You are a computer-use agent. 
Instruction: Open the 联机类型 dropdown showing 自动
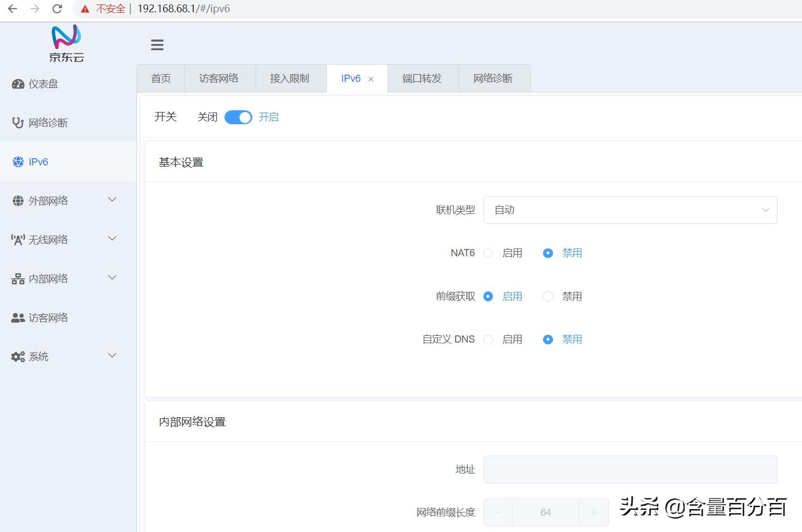tap(630, 210)
